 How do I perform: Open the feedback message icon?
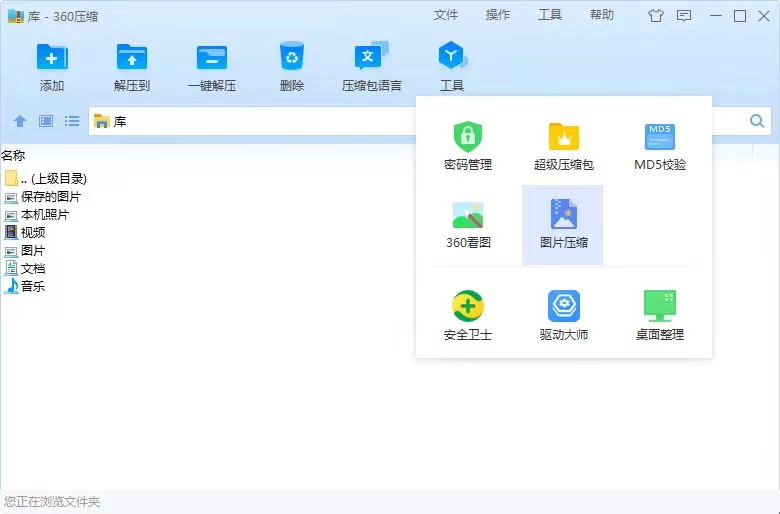684,16
